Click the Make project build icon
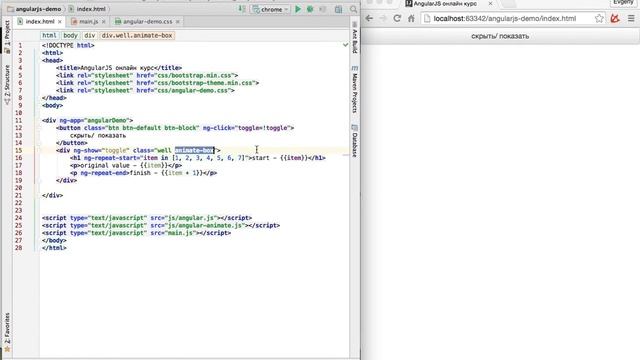 [x=242, y=9]
